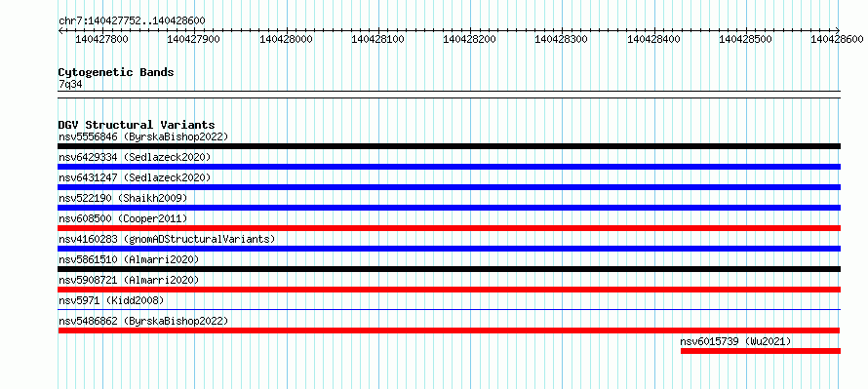Click the chr7:140427752..140428600 region label
The width and height of the screenshot is (868, 389).
point(132,21)
